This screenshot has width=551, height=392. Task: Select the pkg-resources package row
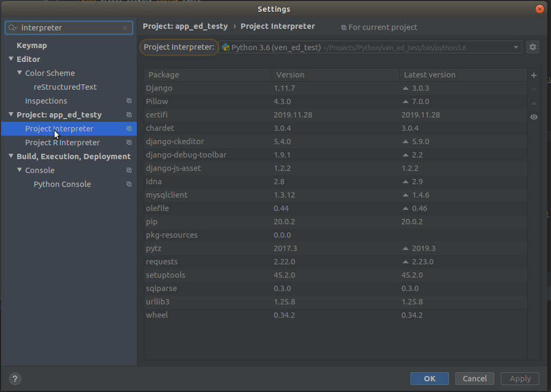point(335,235)
